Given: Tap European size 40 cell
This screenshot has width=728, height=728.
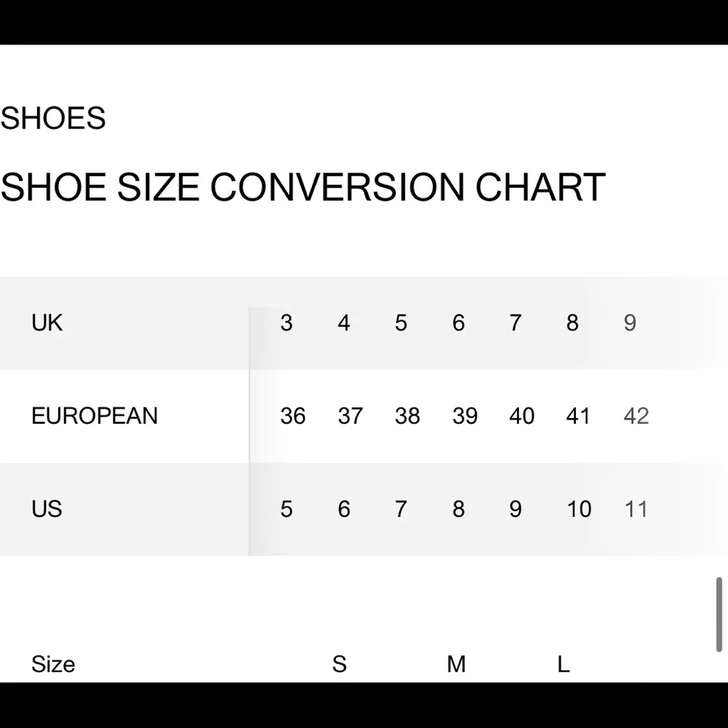Looking at the screenshot, I should point(522,416).
